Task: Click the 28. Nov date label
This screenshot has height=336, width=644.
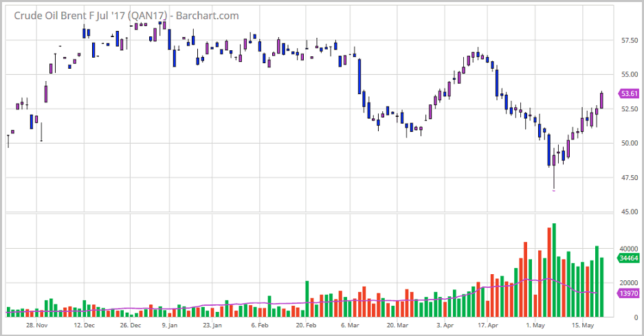Action: (36, 325)
